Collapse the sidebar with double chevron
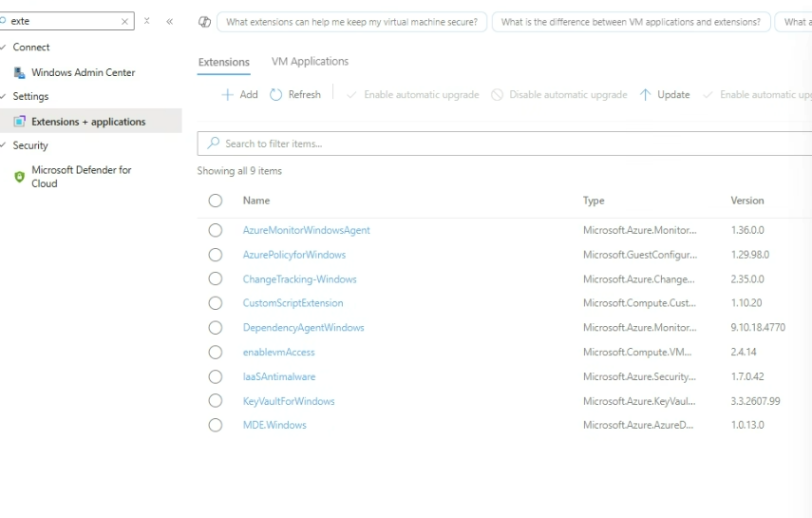 click(170, 21)
